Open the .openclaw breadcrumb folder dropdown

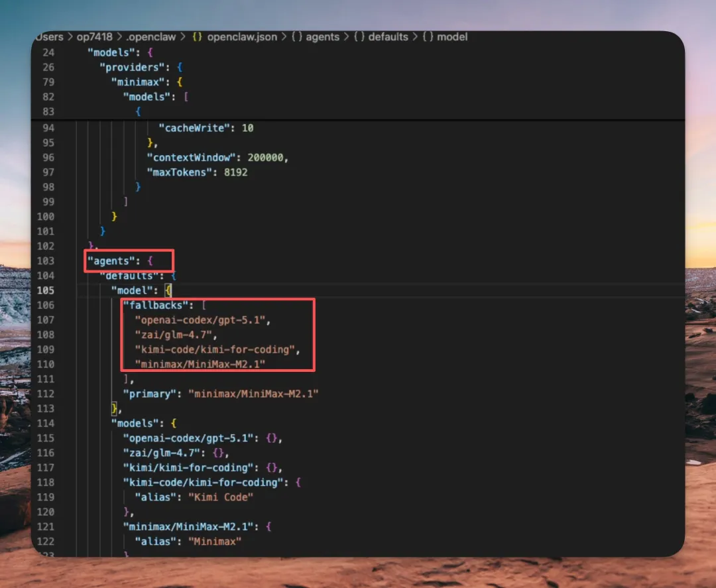pos(150,37)
